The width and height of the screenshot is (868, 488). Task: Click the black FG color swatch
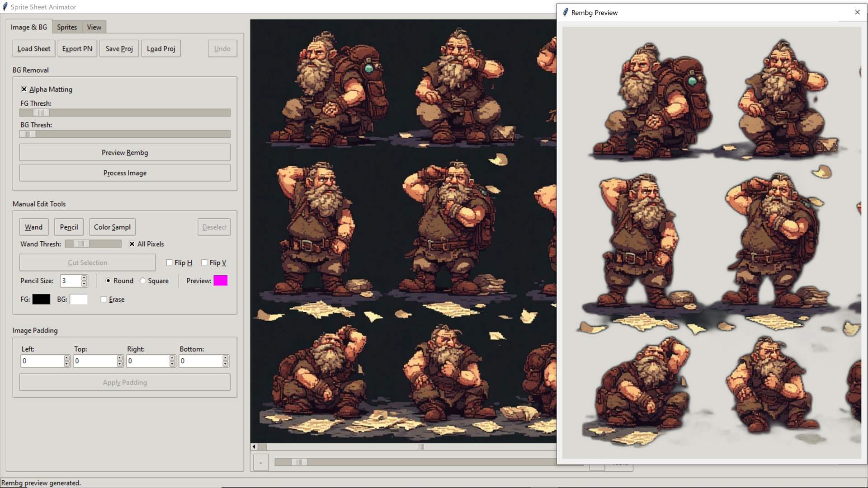click(41, 300)
